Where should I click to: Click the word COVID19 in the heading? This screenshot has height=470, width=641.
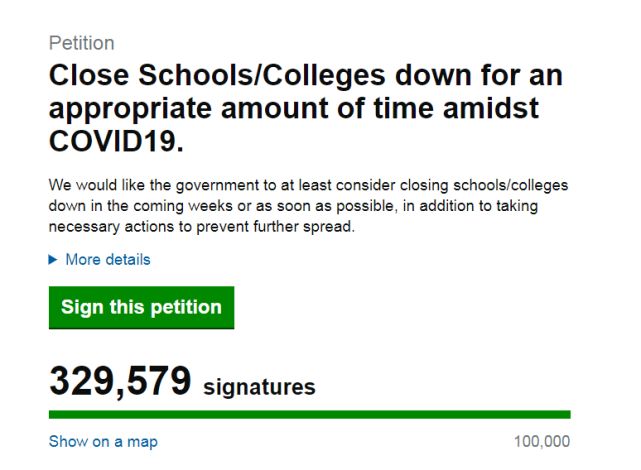tap(115, 143)
